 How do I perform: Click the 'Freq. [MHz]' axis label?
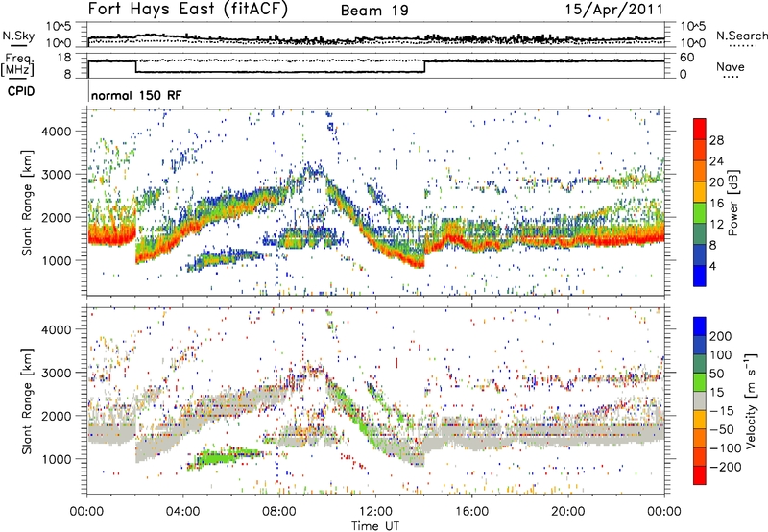(18, 65)
